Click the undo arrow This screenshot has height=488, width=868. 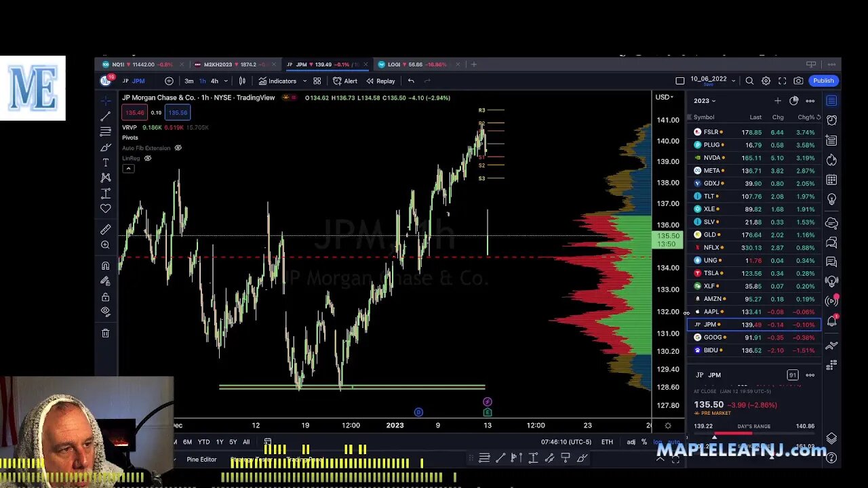click(411, 81)
